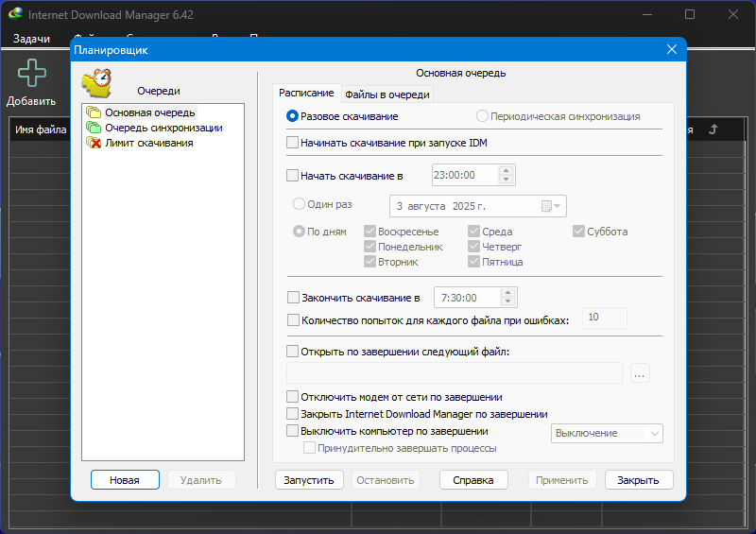The width and height of the screenshot is (756, 534).
Task: Click the Запустить button
Action: [309, 480]
